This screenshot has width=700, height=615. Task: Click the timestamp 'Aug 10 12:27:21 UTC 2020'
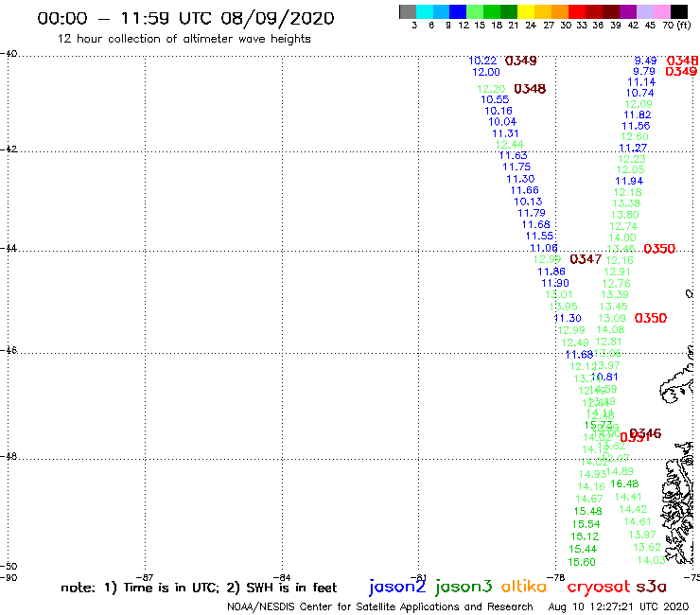click(x=619, y=606)
